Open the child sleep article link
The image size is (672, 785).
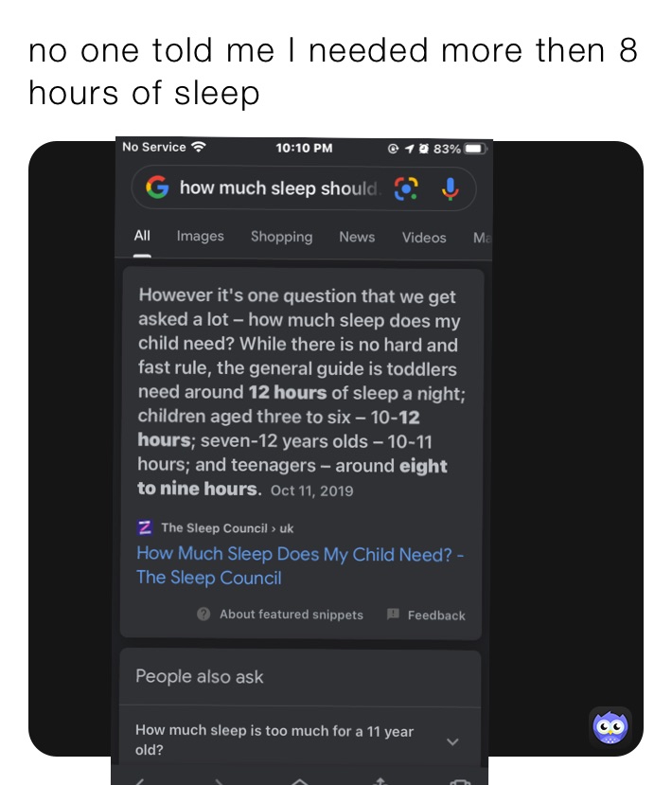coord(300,565)
